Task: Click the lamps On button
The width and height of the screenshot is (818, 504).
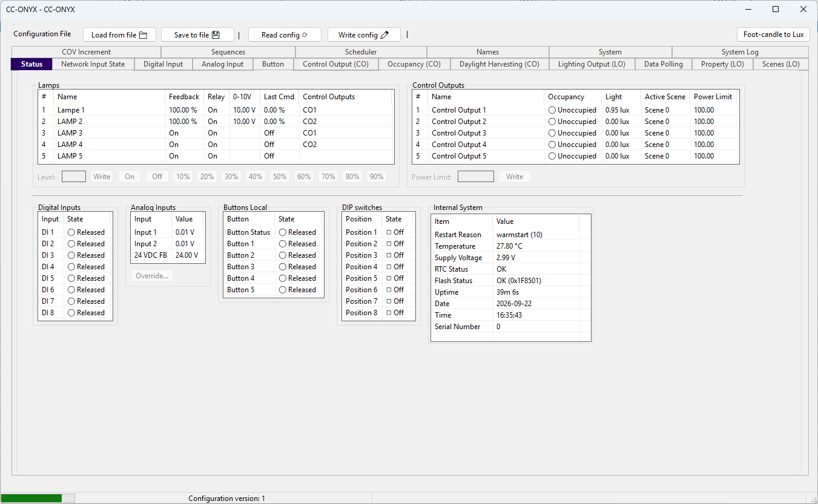Action: point(130,177)
